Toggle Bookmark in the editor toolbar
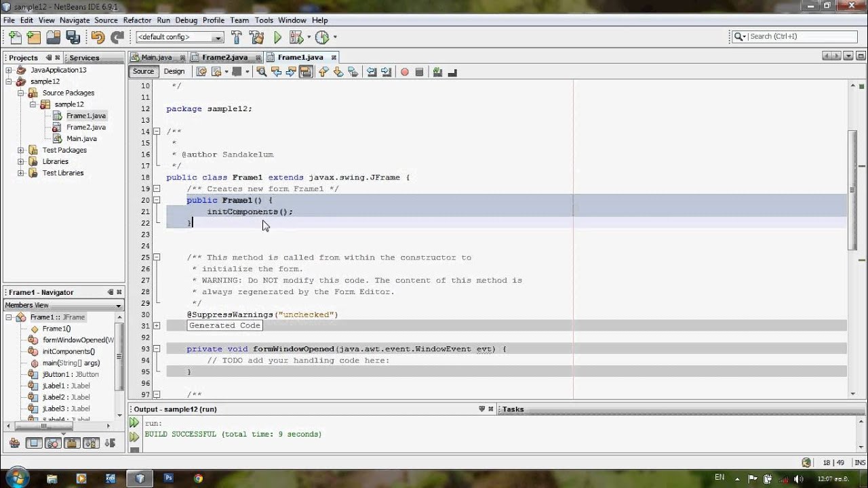The height and width of the screenshot is (488, 868). 353,72
